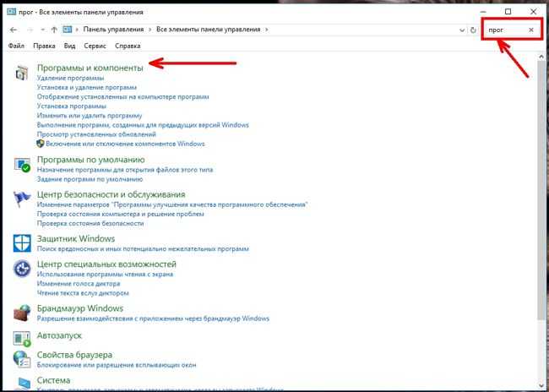The height and width of the screenshot is (392, 549).
Task: Open the Автозапуск heading link
Action: click(x=59, y=335)
